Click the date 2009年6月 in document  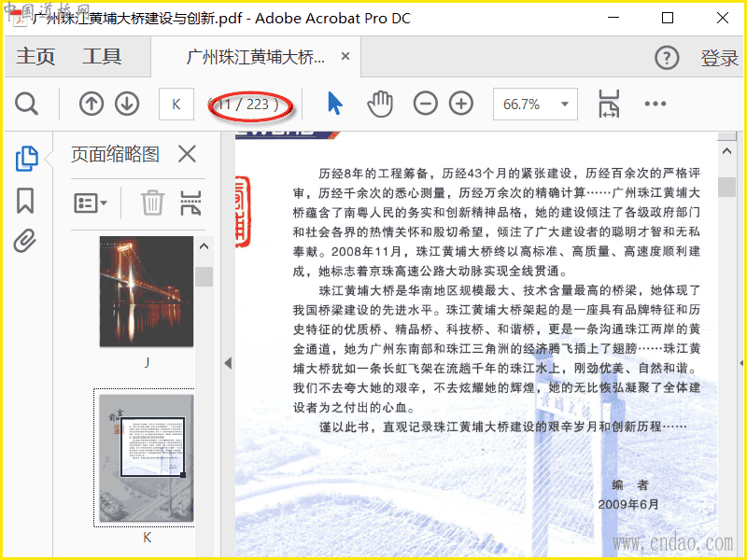point(628,505)
